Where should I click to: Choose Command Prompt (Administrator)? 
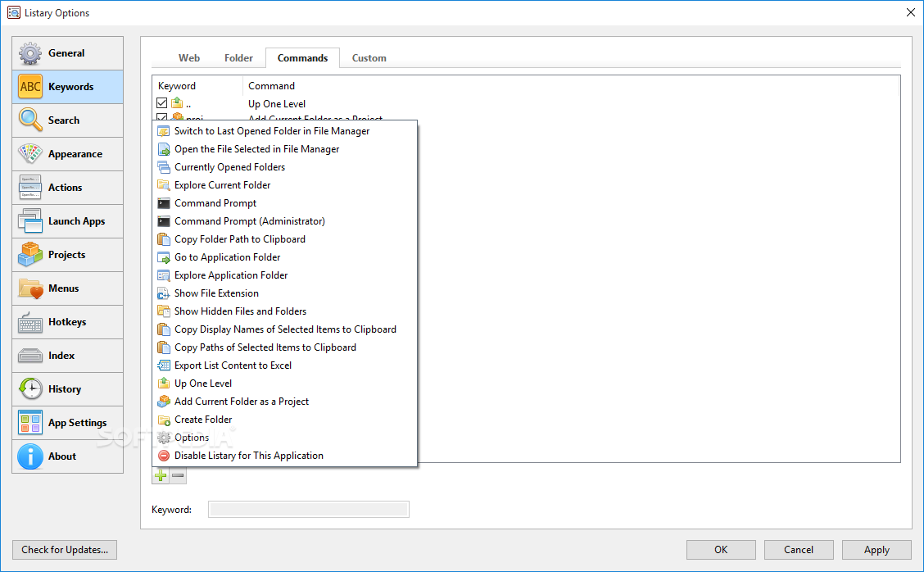[x=285, y=221]
